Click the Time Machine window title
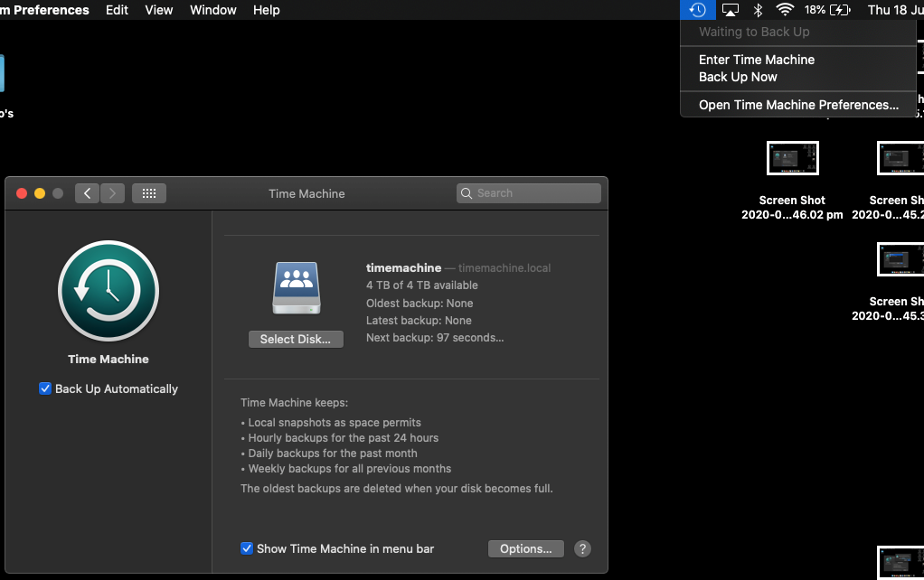This screenshot has width=924, height=580. point(306,193)
